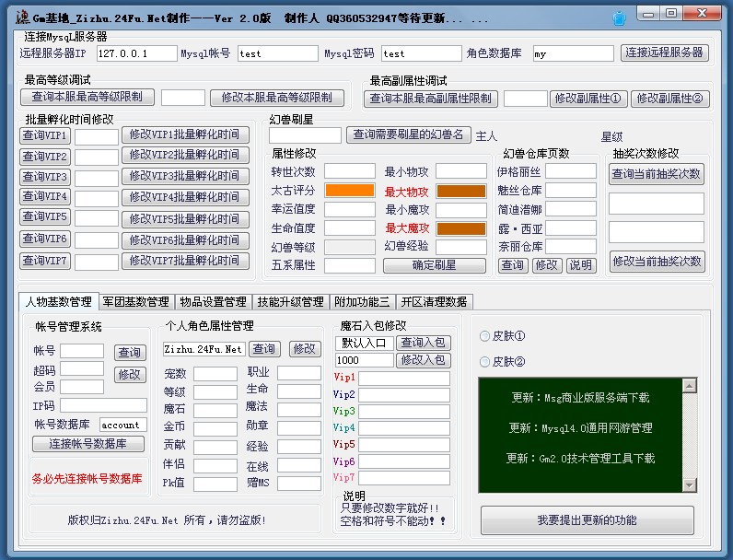Go to the 技能升级管理 tab
Screen dimensions: 733x560
pyautogui.click(x=290, y=301)
